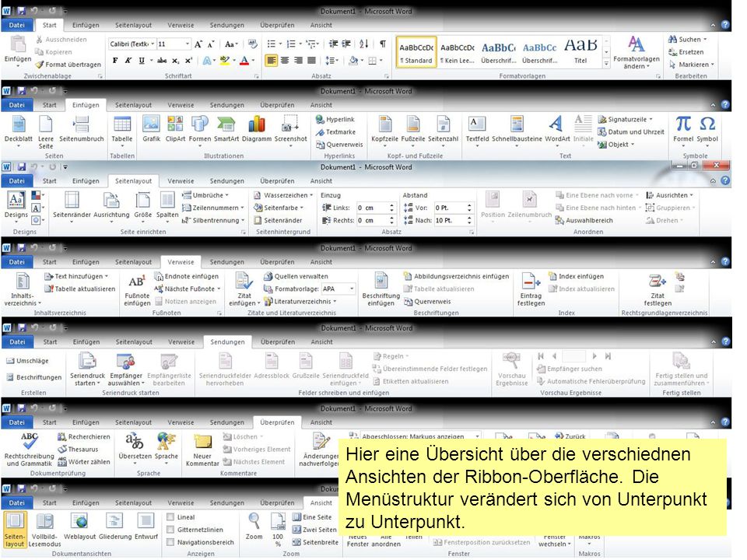This screenshot has width=747, height=560.
Task: Select the highlighted Verweise tab
Action: point(181,262)
